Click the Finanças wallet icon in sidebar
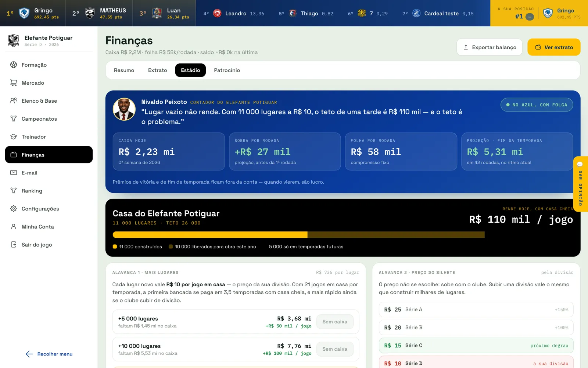The width and height of the screenshot is (588, 368). pos(14,155)
